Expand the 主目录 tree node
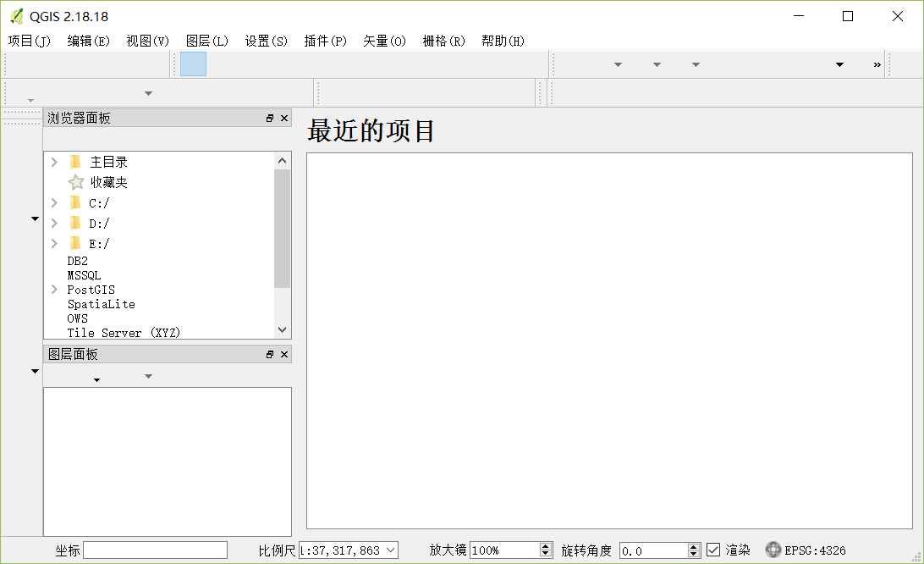The image size is (924, 564). coord(54,162)
